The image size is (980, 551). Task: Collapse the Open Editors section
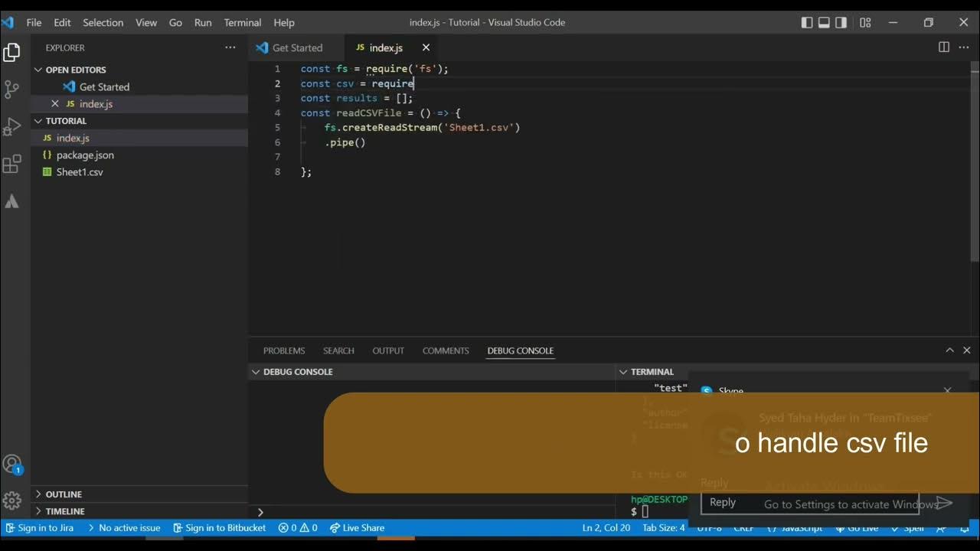click(x=139, y=70)
